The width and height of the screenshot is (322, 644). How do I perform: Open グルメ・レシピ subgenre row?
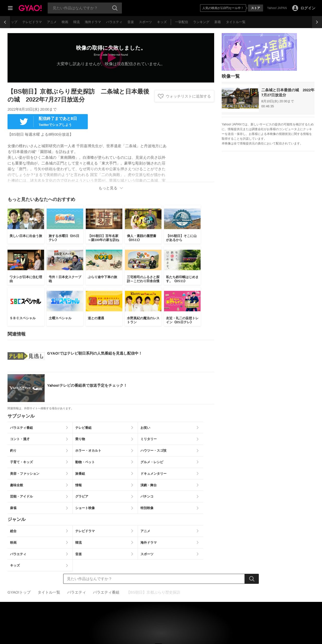point(171,462)
